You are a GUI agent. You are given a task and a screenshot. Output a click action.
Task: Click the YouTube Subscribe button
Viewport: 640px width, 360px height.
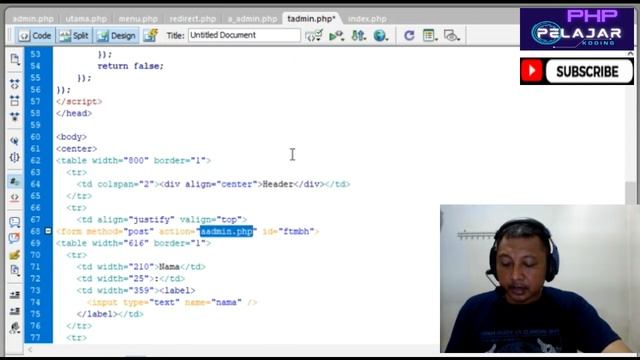point(589,71)
